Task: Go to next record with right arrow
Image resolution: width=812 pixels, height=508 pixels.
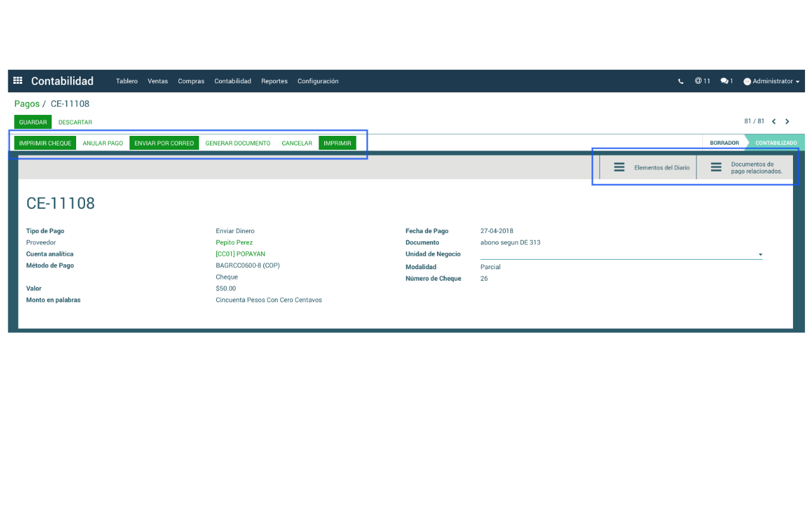Action: click(787, 121)
